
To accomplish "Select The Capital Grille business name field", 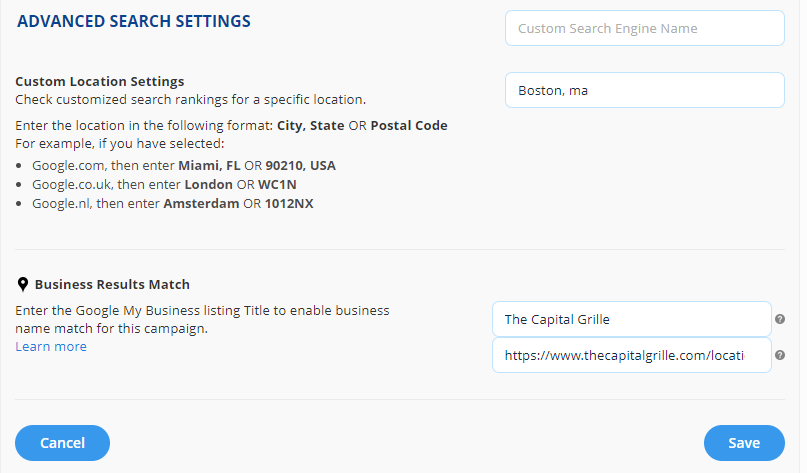I will pyautogui.click(x=632, y=320).
